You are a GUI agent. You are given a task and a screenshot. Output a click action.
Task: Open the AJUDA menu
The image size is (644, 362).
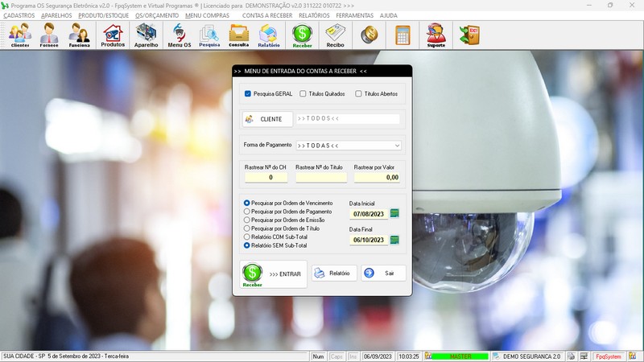(388, 15)
